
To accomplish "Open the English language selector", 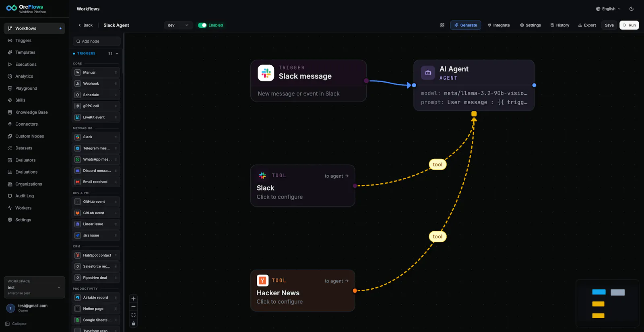I will [608, 9].
